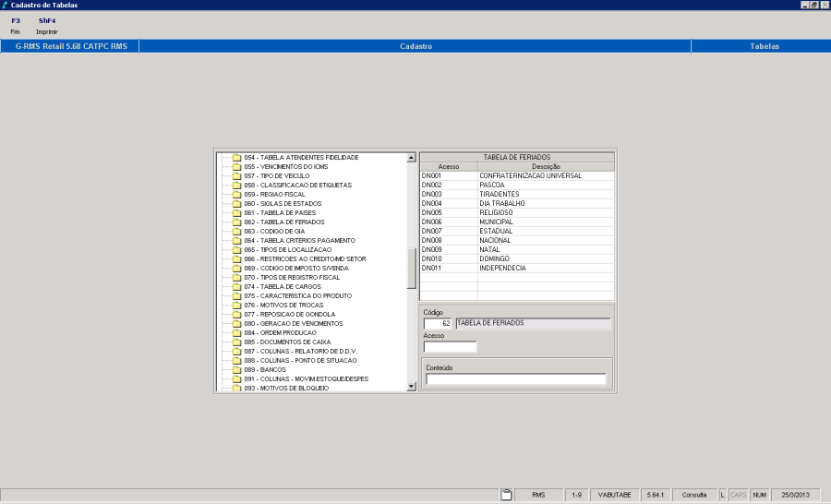Click the Acesso input field
Screen dimensions: 831x504
click(450, 347)
